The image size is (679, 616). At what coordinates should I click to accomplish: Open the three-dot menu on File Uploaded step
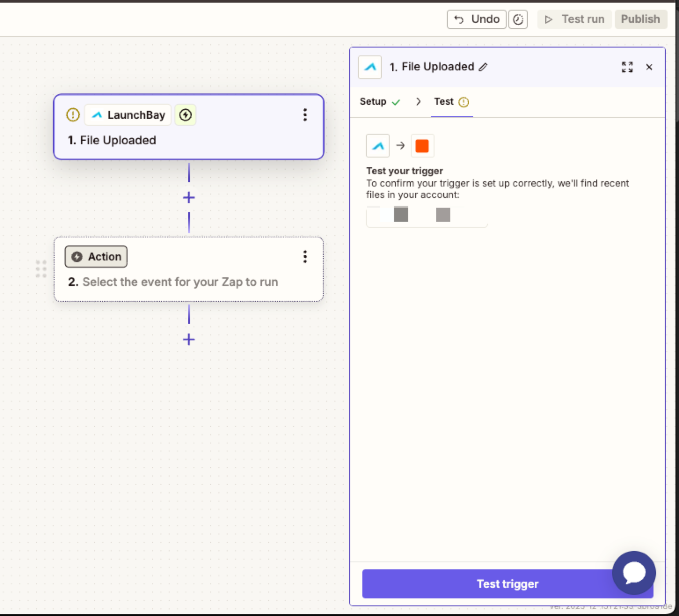click(305, 115)
